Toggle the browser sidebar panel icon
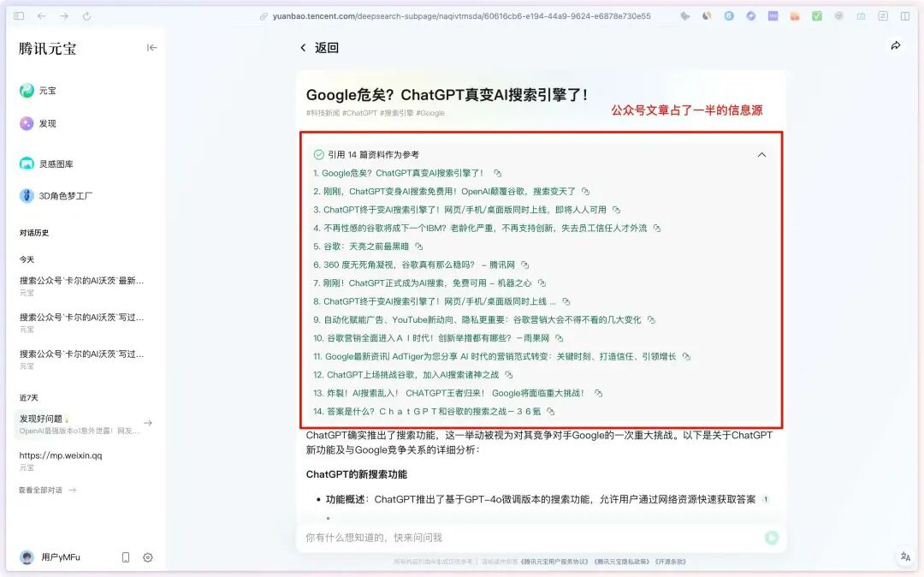 click(19, 16)
